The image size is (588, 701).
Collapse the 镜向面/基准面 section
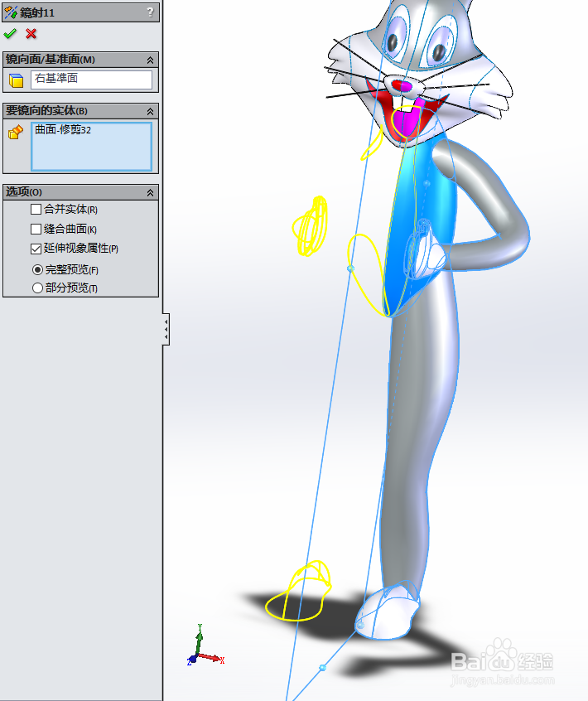[x=150, y=60]
